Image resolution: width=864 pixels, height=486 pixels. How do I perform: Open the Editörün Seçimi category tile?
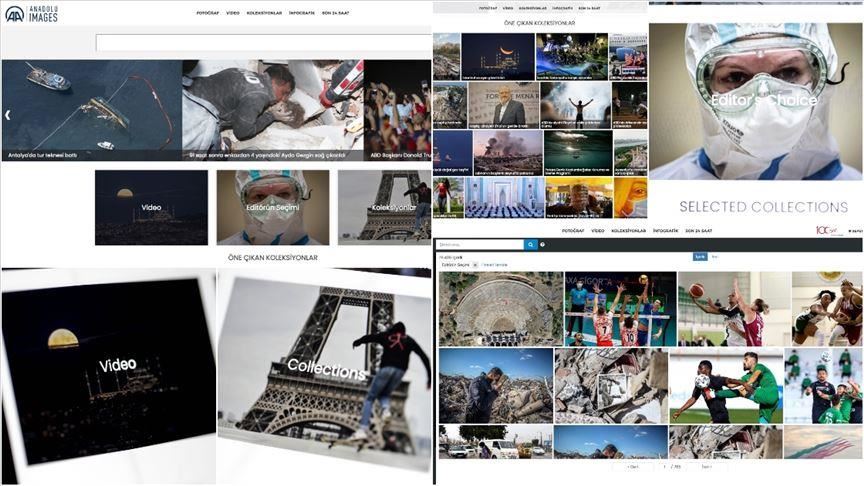[272, 207]
